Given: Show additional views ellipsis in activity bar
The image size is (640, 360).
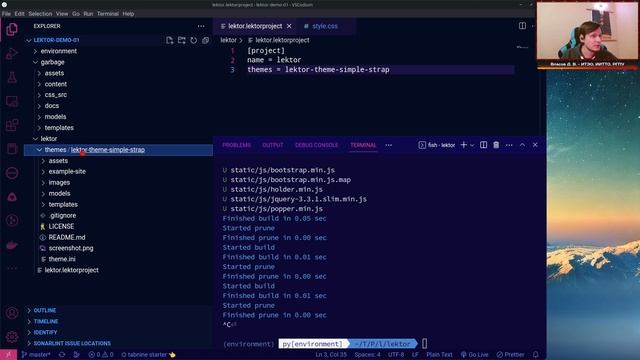Looking at the screenshot, I should (12, 268).
